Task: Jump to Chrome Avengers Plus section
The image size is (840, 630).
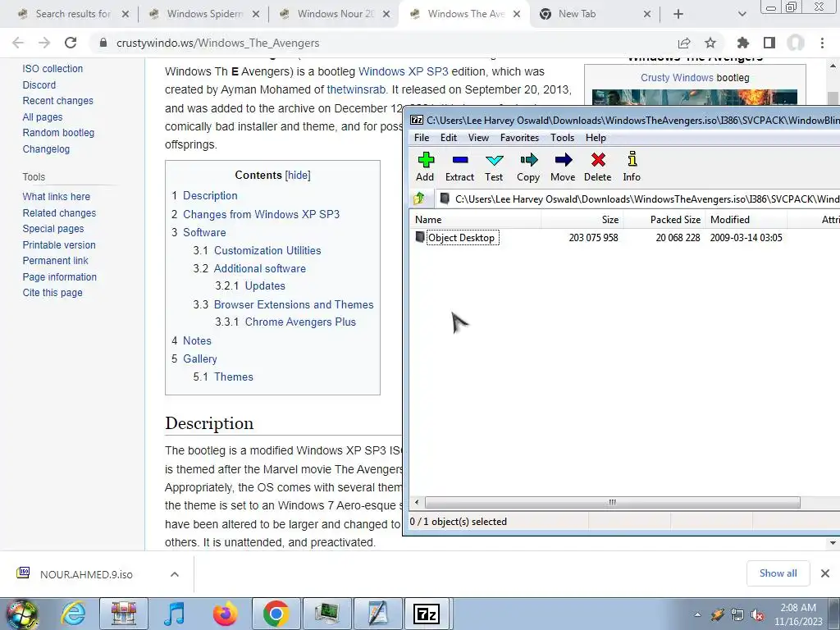Action: 300,322
